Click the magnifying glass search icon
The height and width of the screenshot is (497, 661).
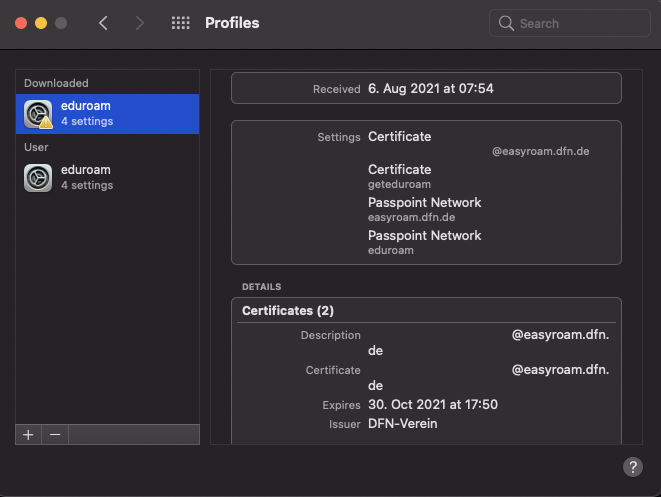(506, 23)
